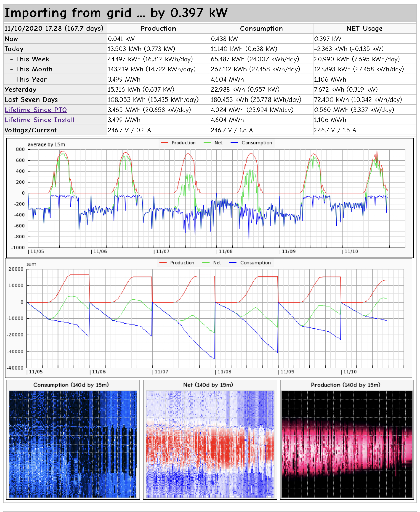Click the Now consumption value "0.438 kW"
Viewport: 420px width, 512px height.
click(225, 39)
